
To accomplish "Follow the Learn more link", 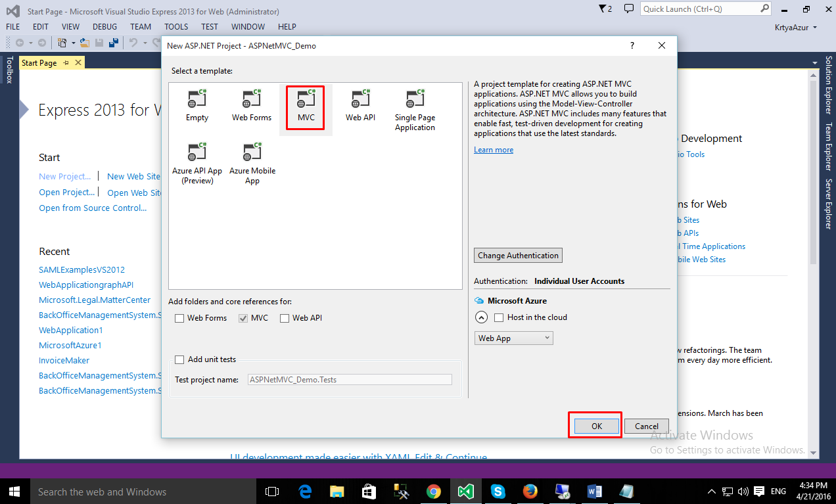I will pyautogui.click(x=494, y=150).
